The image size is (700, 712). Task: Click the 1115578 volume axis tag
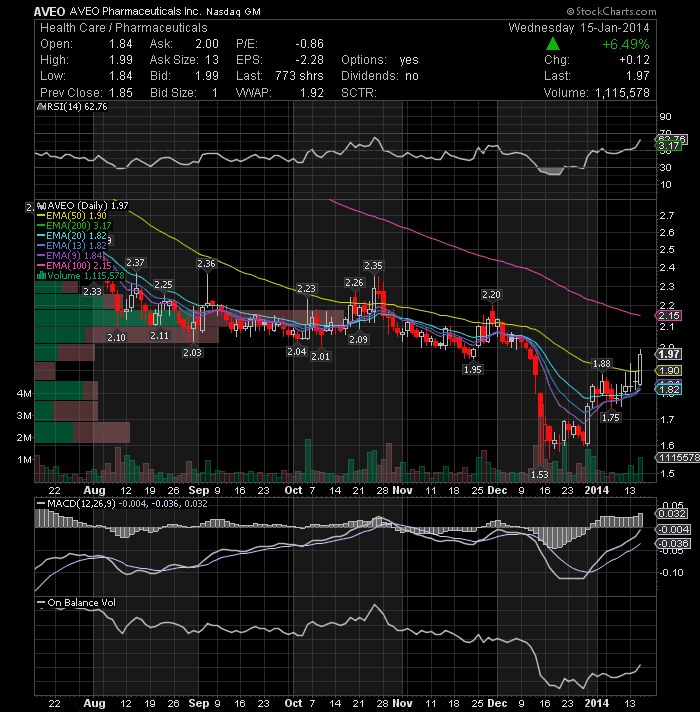[677, 458]
